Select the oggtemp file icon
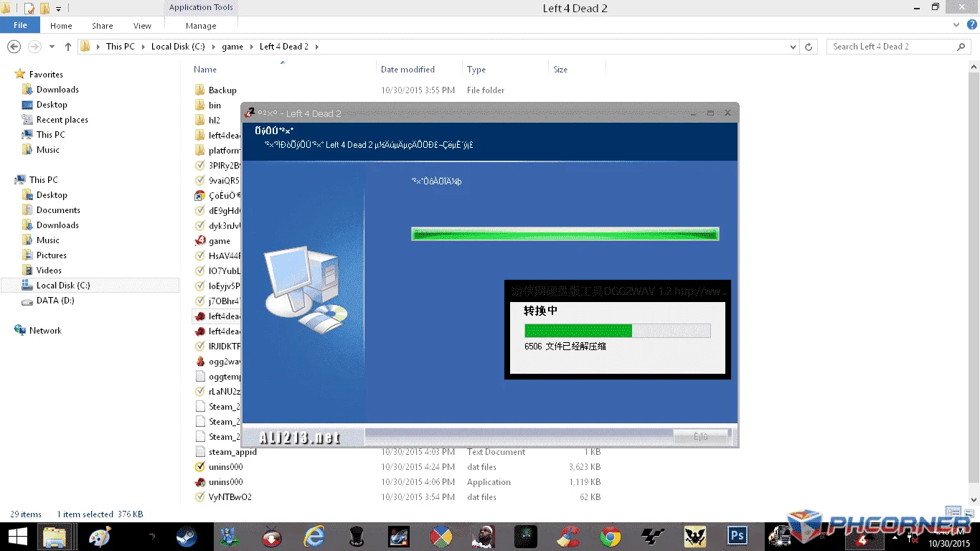This screenshot has height=551, width=980. coord(200,377)
